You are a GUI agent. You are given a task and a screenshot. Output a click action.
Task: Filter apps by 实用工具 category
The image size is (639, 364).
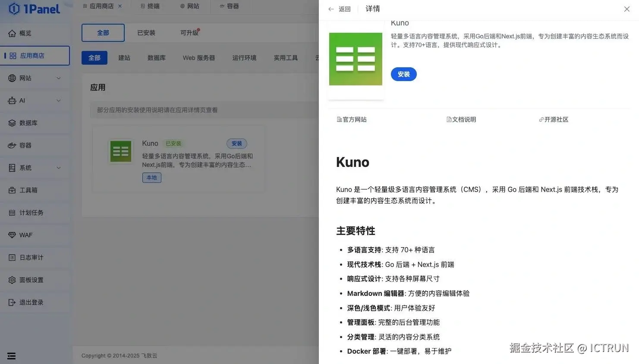(x=286, y=58)
